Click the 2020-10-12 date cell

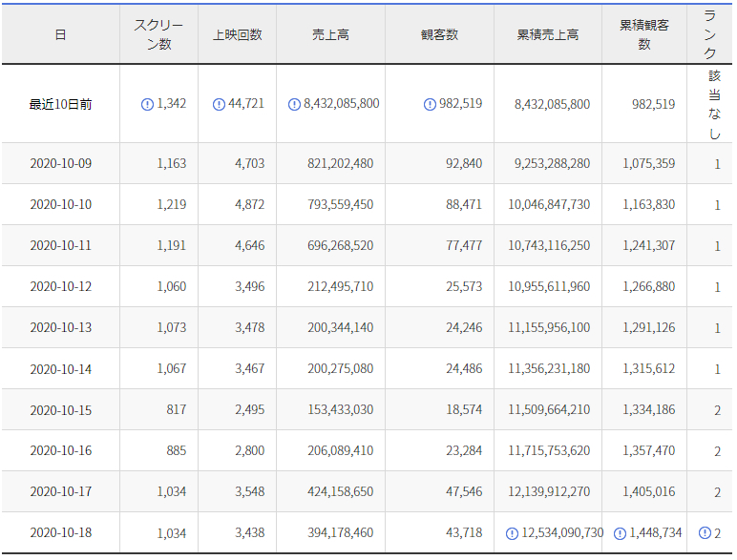click(61, 287)
